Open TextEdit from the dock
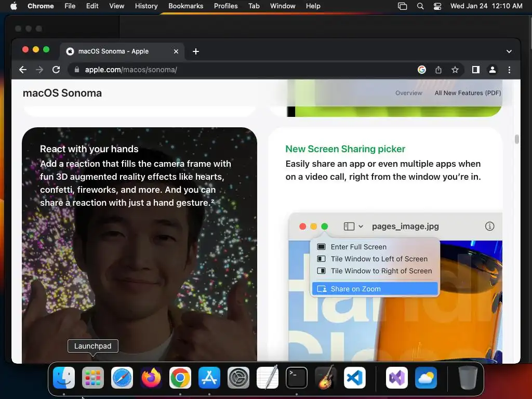The image size is (532, 399). (x=268, y=378)
